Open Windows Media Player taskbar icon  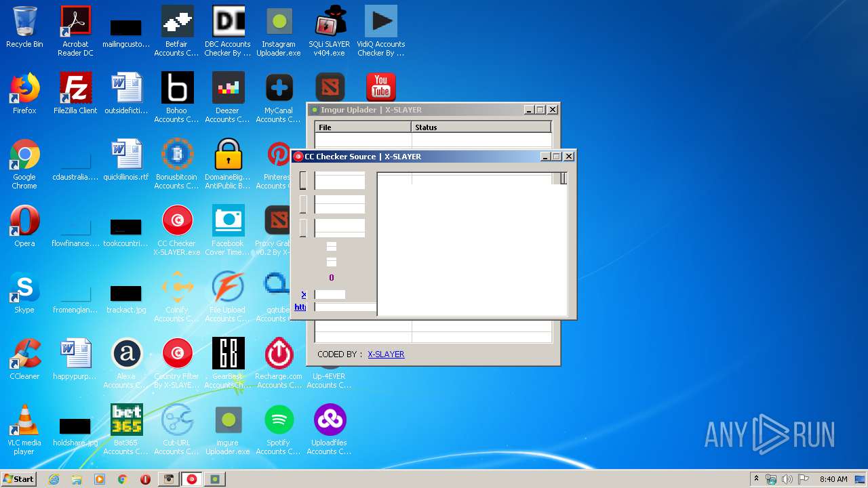pyautogui.click(x=100, y=479)
